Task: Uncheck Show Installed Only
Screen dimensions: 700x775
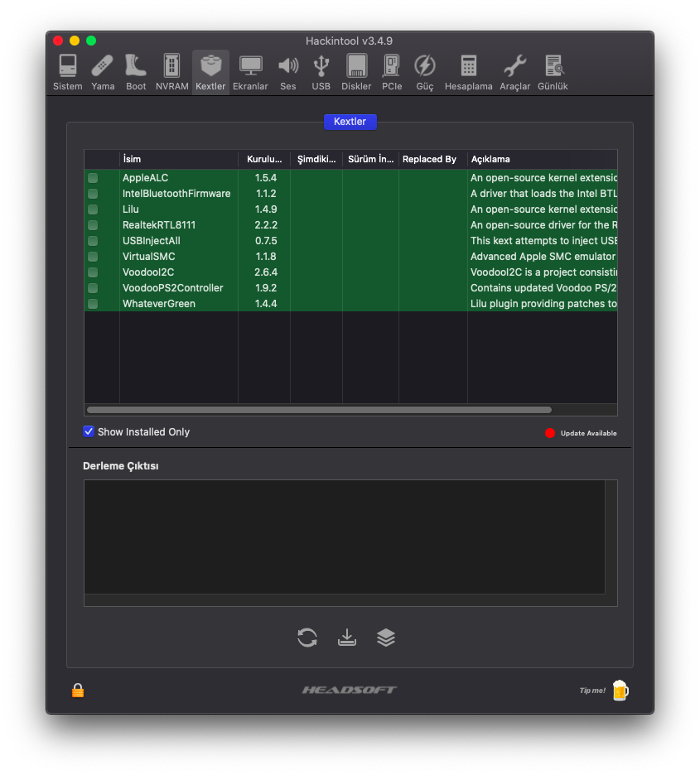Action: [89, 432]
